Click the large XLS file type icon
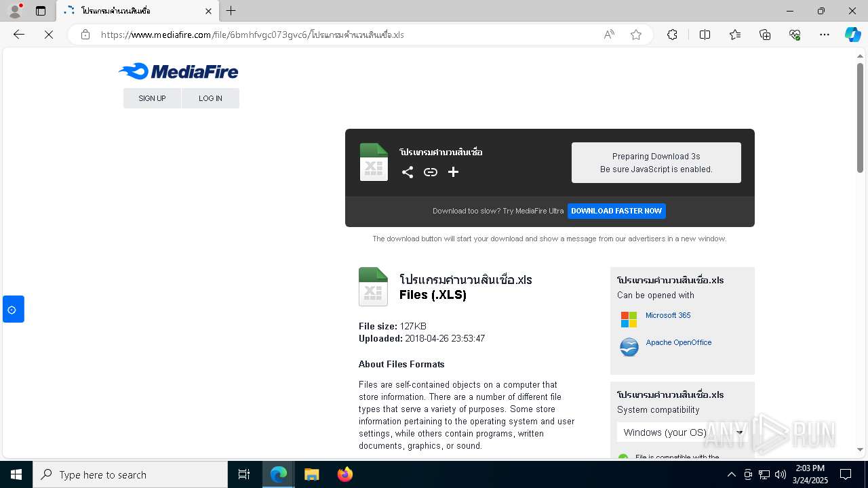868x488 pixels. (373, 287)
